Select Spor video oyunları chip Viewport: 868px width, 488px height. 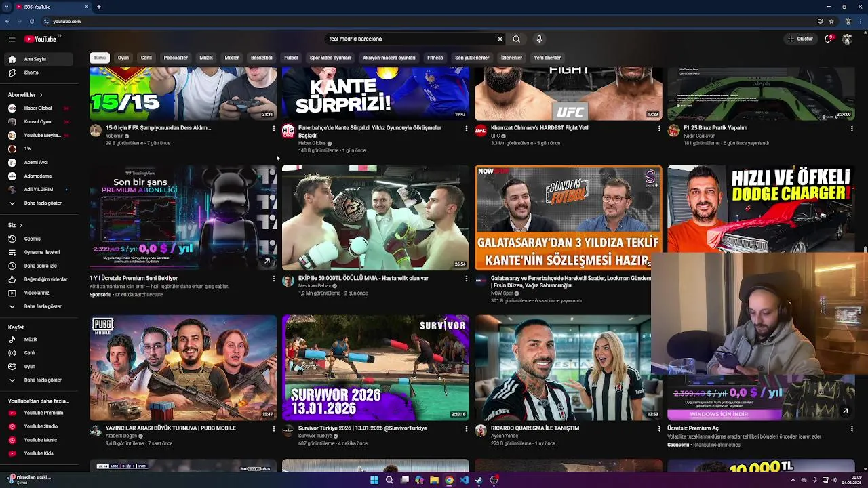pos(330,58)
